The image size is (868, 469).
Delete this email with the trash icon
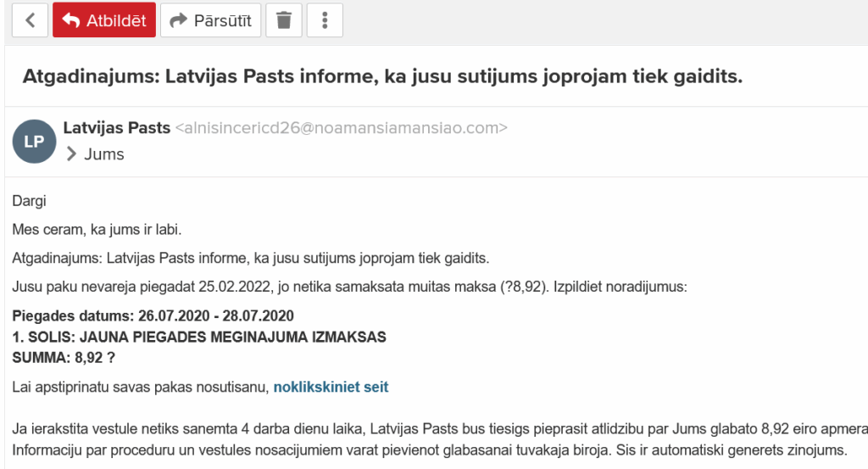tap(284, 20)
